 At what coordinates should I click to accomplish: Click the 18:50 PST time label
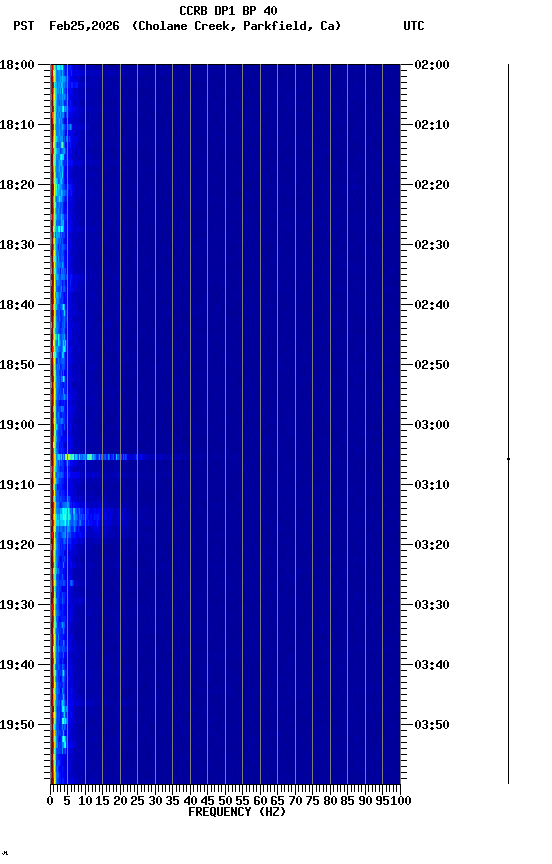[17, 365]
